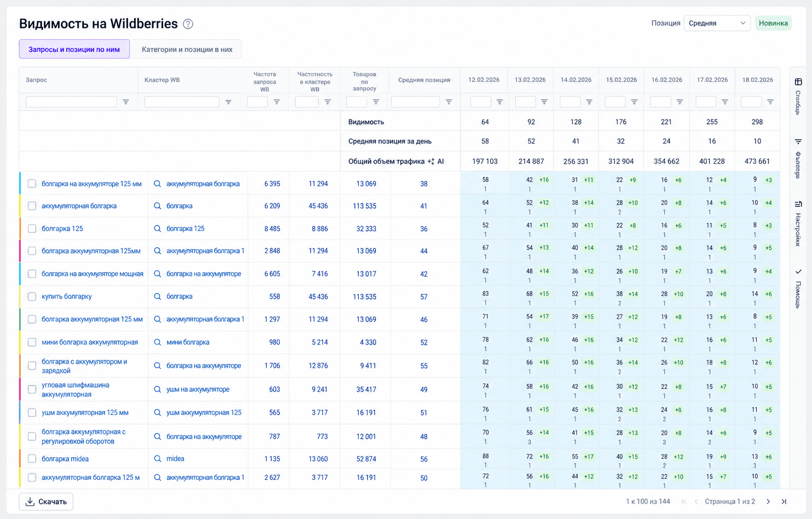Screen dimensions: 812x519
Task: Open the filter icon in the 12.02.2026 column
Action: 500,102
